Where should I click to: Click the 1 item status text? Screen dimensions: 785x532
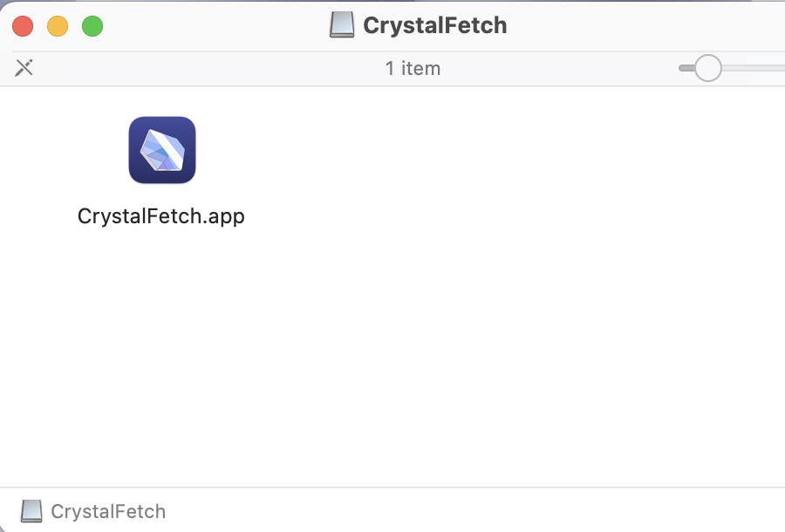point(413,68)
